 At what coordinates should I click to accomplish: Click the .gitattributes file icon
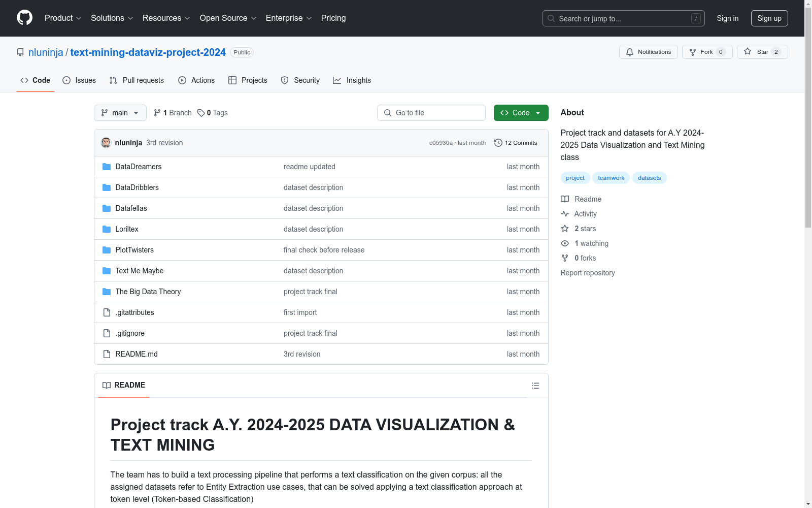pyautogui.click(x=107, y=312)
